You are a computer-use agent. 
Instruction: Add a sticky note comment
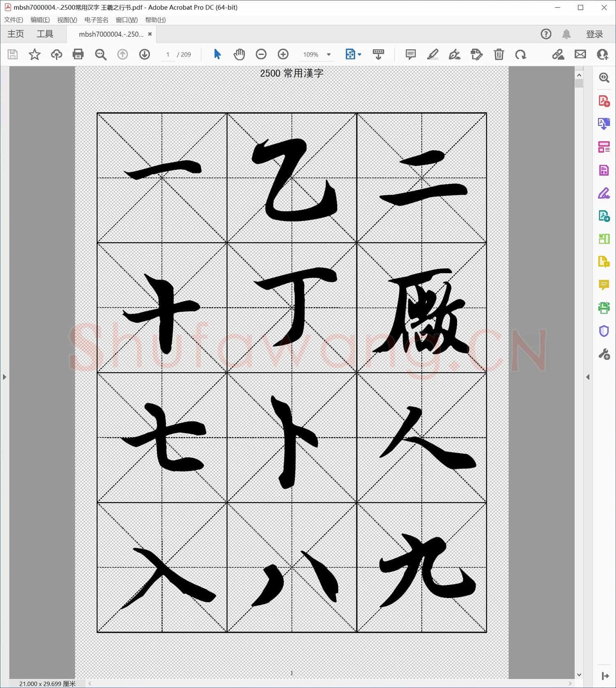coord(410,54)
